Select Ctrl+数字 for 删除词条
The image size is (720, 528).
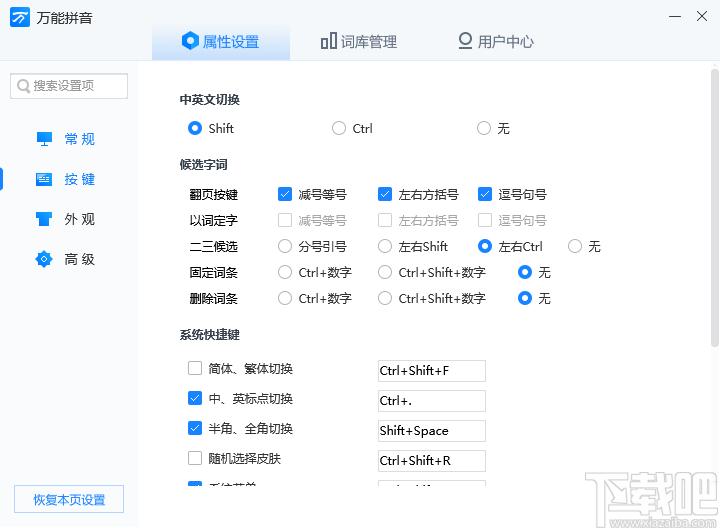[285, 298]
